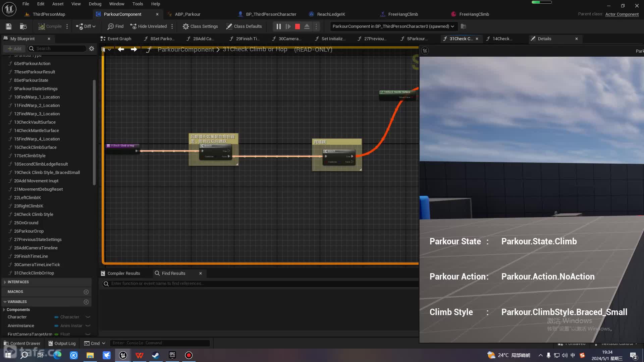Viewport: 644px width, 362px height.
Task: Click the Eject from player icon
Action: click(307, 26)
